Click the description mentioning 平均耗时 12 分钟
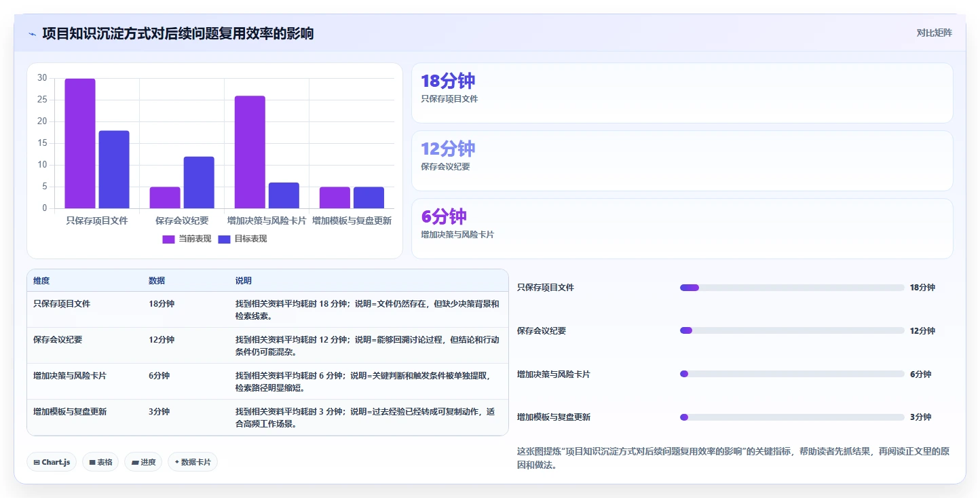This screenshot has height=498, width=980. pyautogui.click(x=367, y=346)
